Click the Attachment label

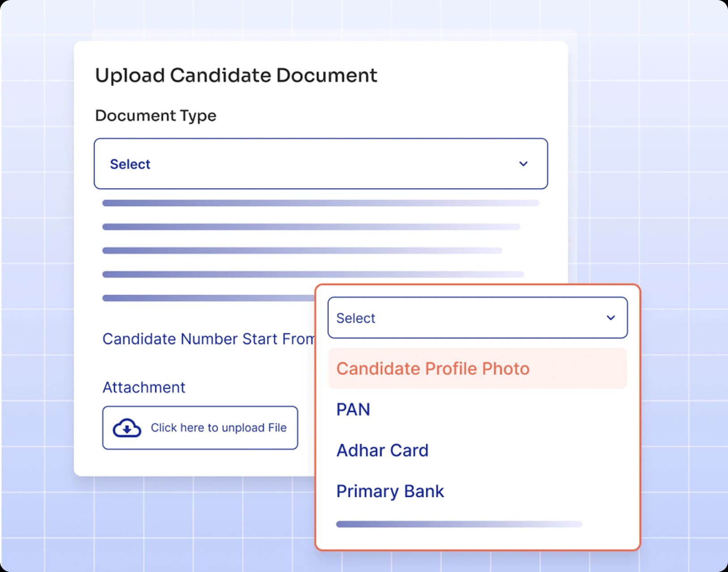144,387
